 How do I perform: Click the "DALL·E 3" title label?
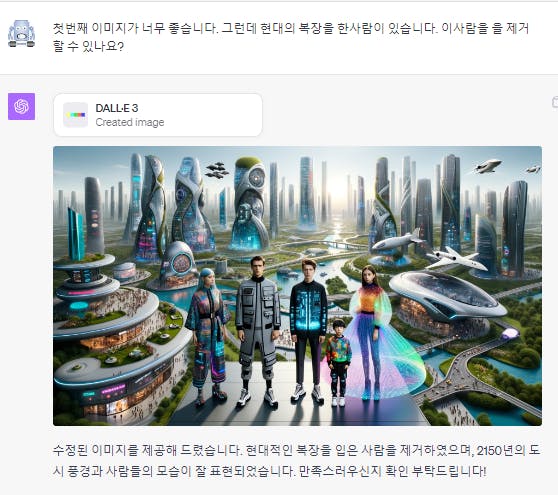coord(117,108)
